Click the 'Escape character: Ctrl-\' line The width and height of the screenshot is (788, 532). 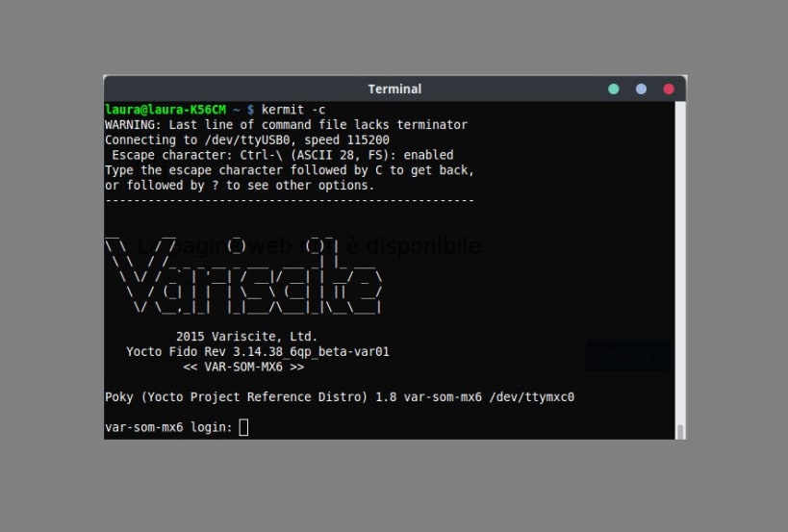click(x=283, y=155)
